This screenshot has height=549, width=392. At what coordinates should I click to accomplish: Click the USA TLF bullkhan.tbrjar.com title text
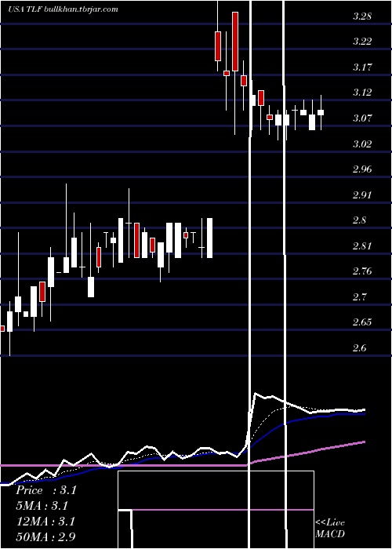(x=63, y=9)
